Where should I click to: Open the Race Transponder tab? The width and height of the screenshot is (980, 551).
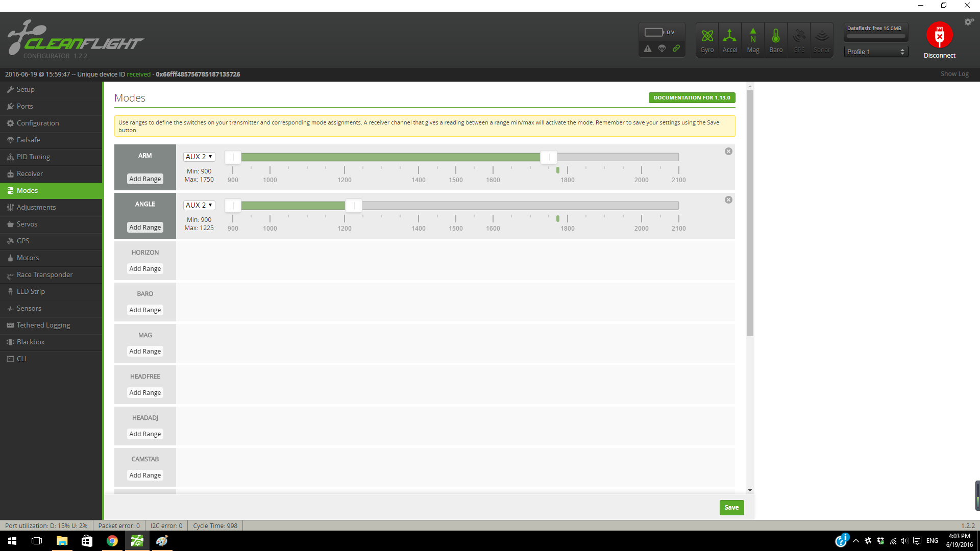[x=51, y=274]
